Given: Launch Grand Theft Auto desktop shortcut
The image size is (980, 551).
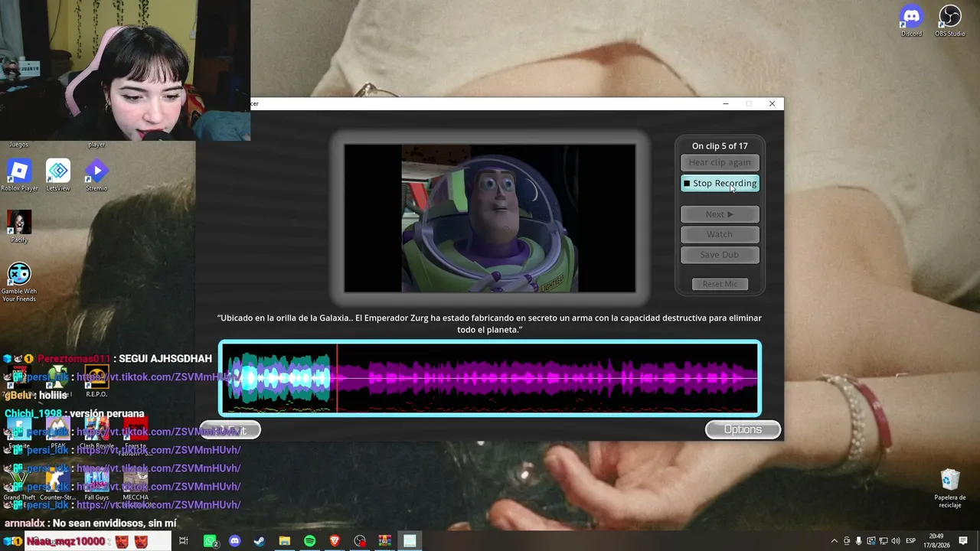Looking at the screenshot, I should click(19, 485).
